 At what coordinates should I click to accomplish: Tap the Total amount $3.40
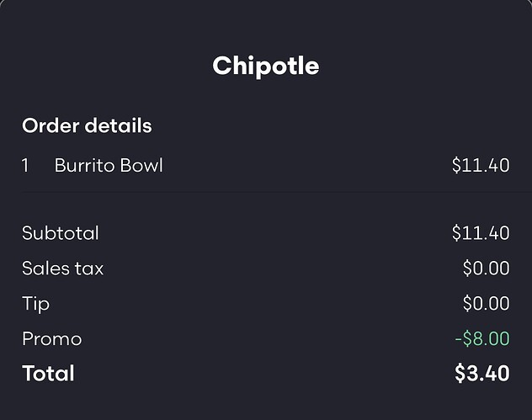pyautogui.click(x=482, y=374)
